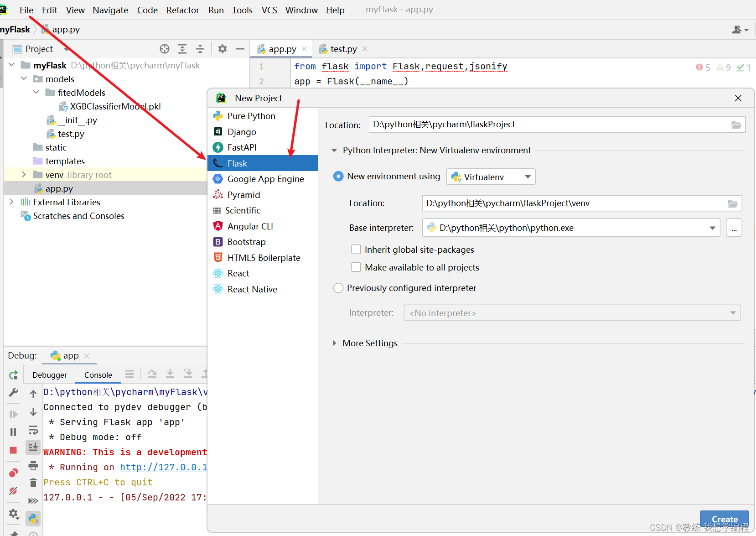The image size is (756, 536).
Task: Open the VCS menu
Action: [269, 10]
